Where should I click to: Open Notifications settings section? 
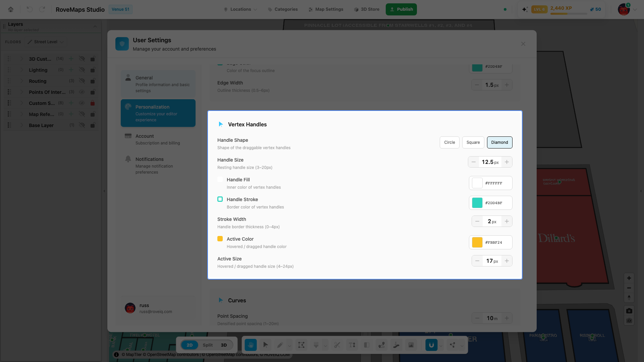point(158,165)
